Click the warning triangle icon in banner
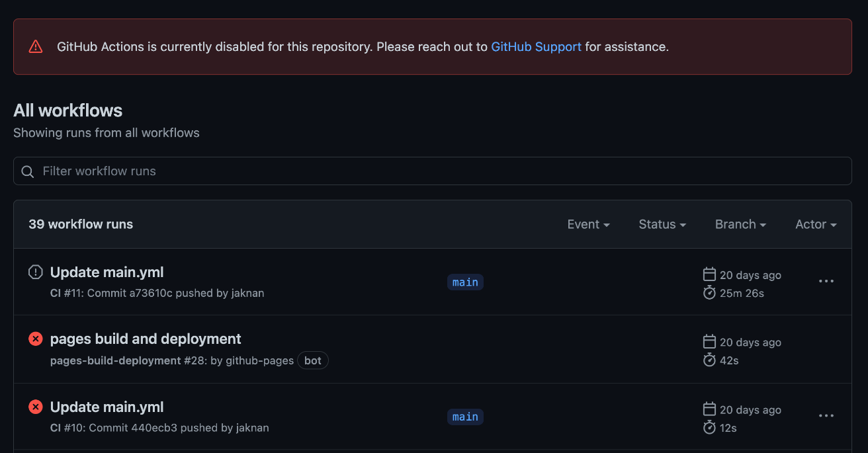Image resolution: width=868 pixels, height=453 pixels. pyautogui.click(x=36, y=47)
